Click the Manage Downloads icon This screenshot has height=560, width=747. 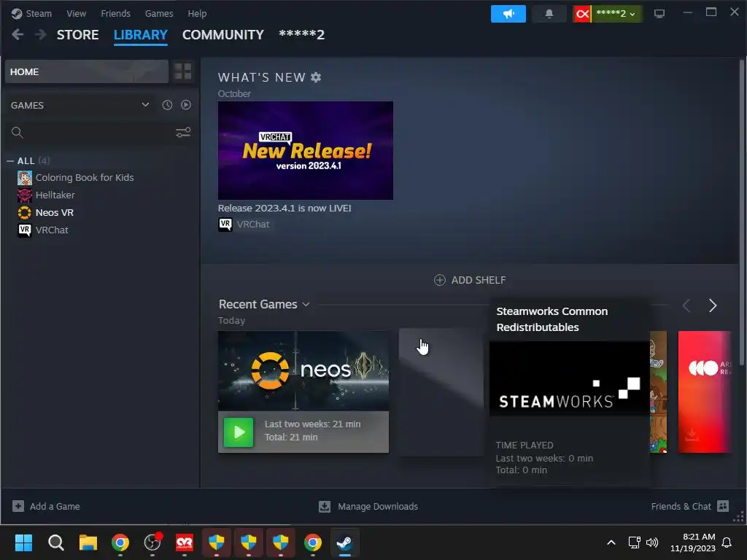coord(325,506)
